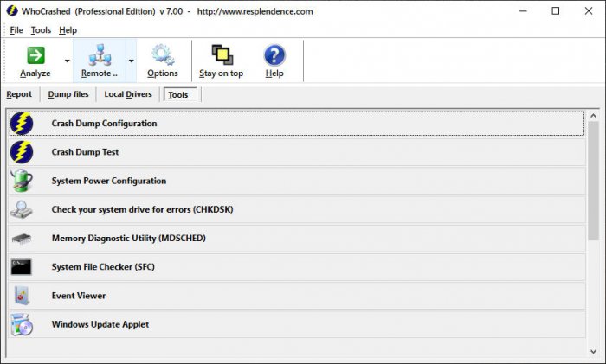
Task: Open Options with the gear icon
Action: click(x=162, y=55)
